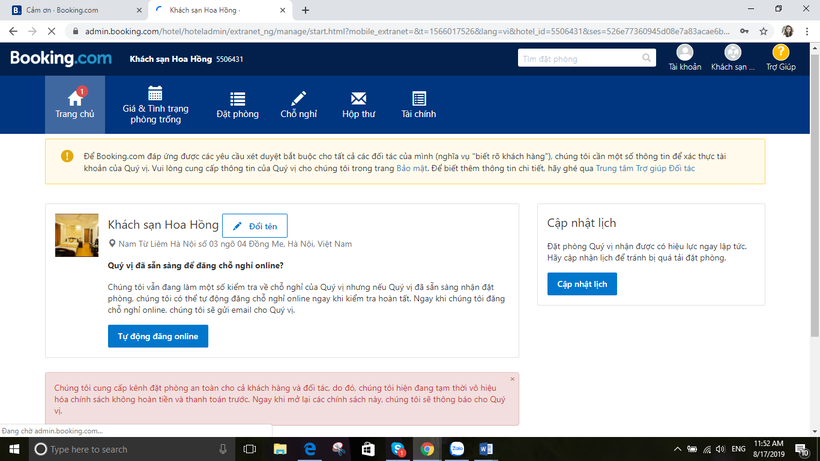Open Task View on taskbar
Viewport: 820px width, 461px height.
(249, 449)
